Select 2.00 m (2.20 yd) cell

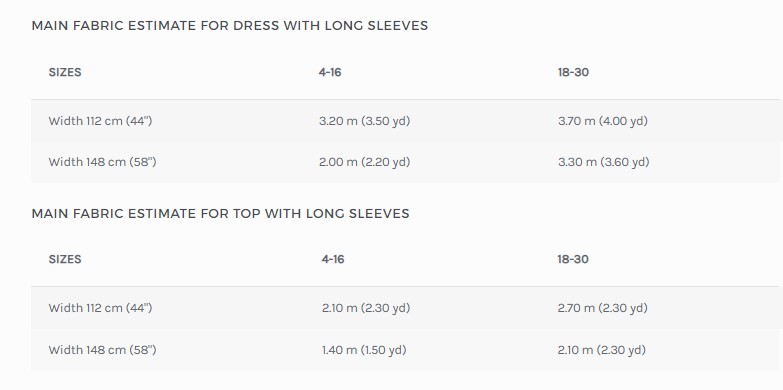(365, 162)
